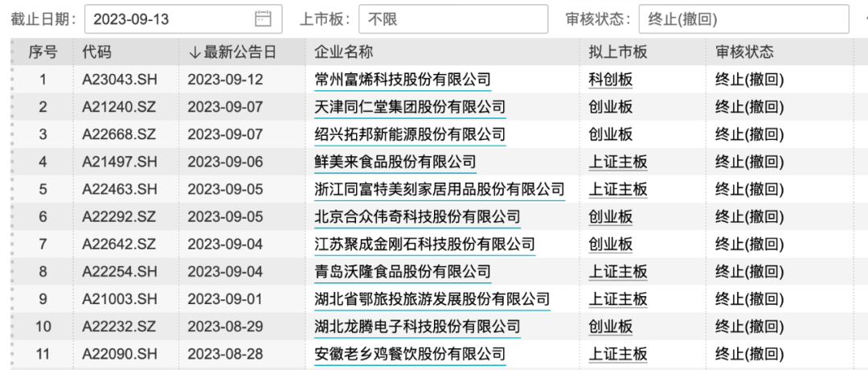The image size is (868, 370).
Task: Click 上证主板 link for 鲜美来食品 row
Action: click(618, 162)
